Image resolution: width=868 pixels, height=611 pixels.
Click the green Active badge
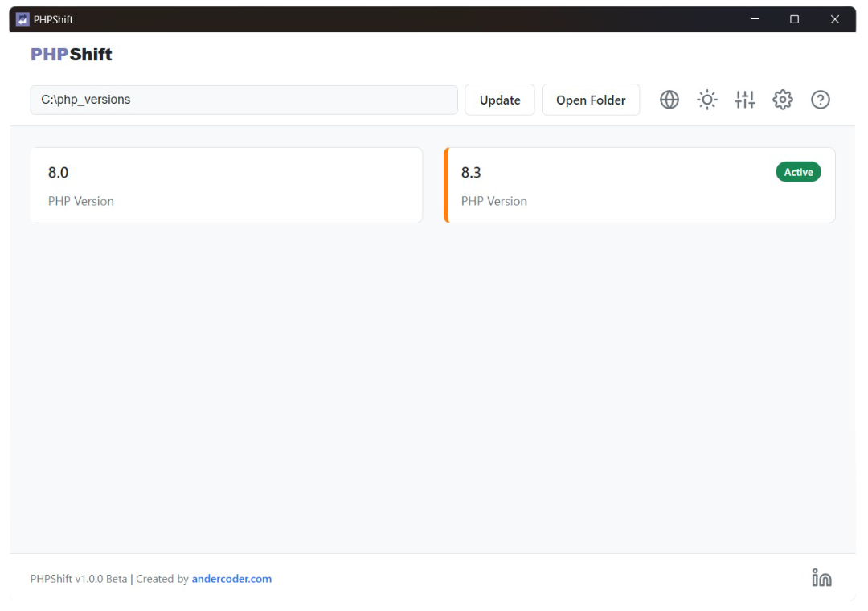[798, 172]
